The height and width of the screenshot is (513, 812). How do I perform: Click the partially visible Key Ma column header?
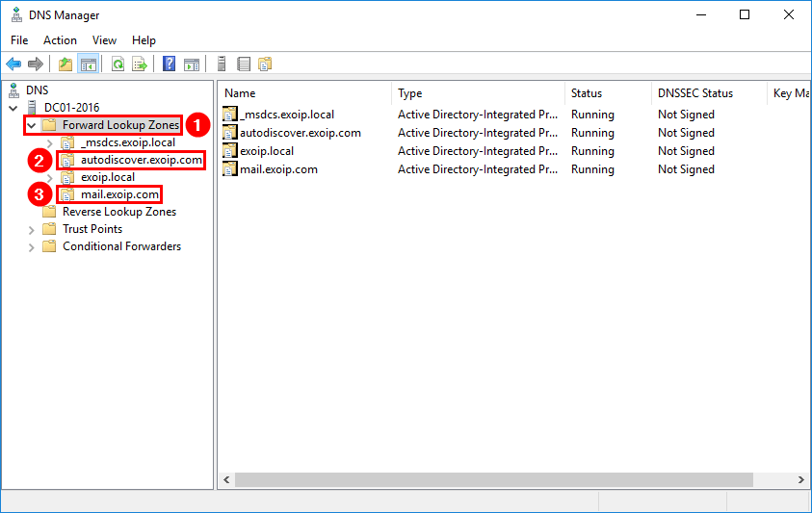point(789,93)
